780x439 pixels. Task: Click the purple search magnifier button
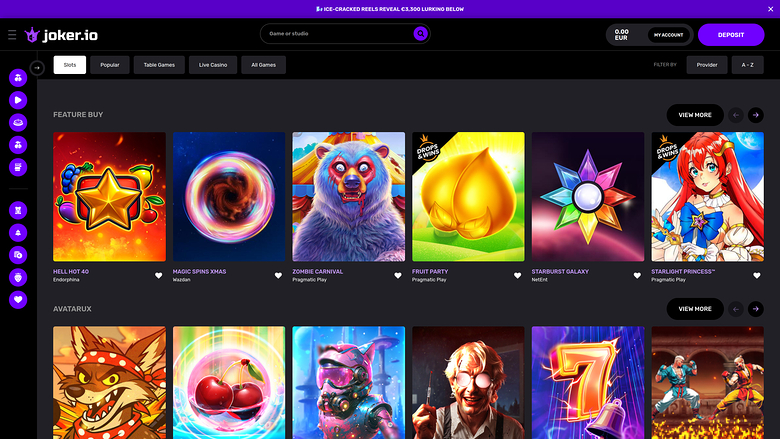click(421, 34)
